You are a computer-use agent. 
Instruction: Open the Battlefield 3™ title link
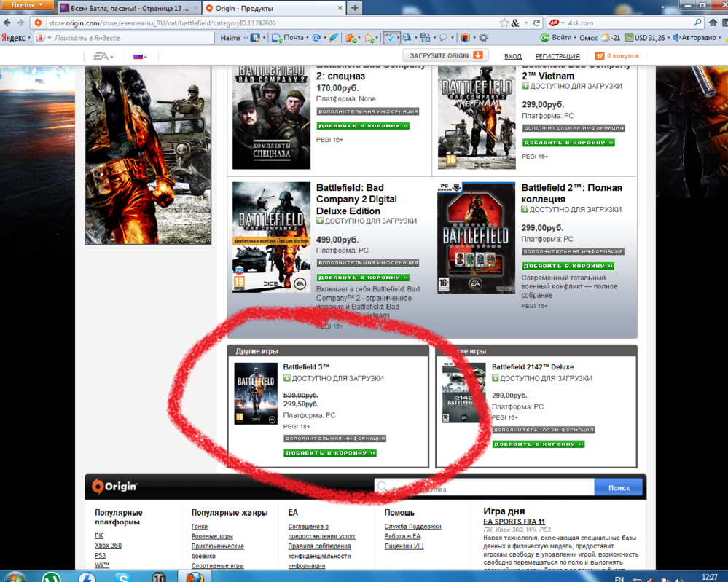pyautogui.click(x=306, y=366)
